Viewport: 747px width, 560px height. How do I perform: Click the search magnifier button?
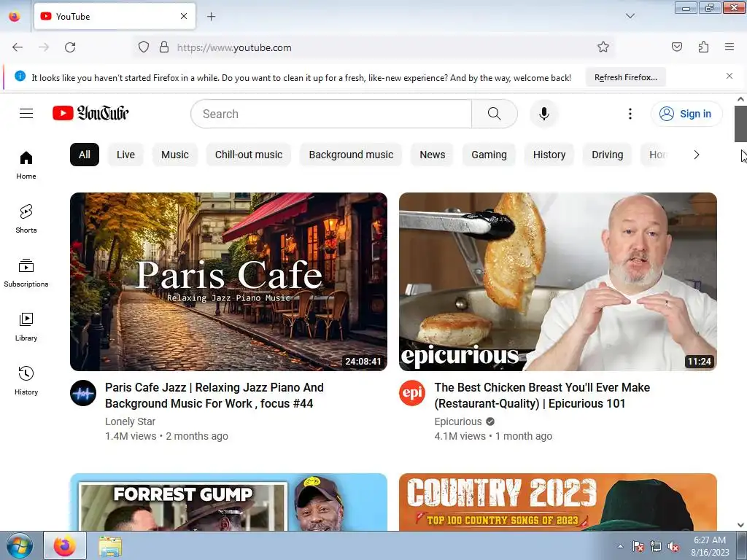[494, 114]
